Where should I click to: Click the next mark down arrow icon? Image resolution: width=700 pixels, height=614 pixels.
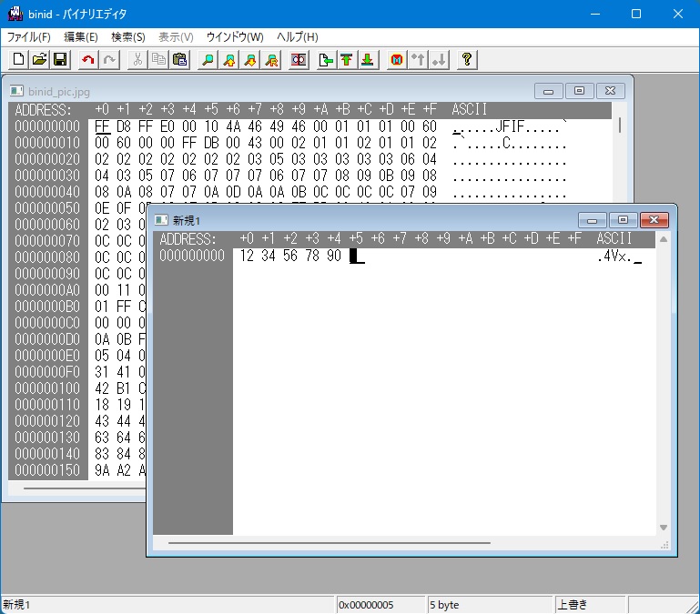pyautogui.click(x=439, y=59)
